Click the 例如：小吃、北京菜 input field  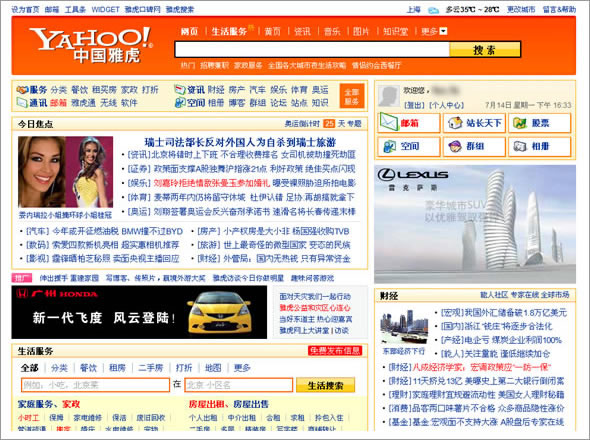point(96,385)
